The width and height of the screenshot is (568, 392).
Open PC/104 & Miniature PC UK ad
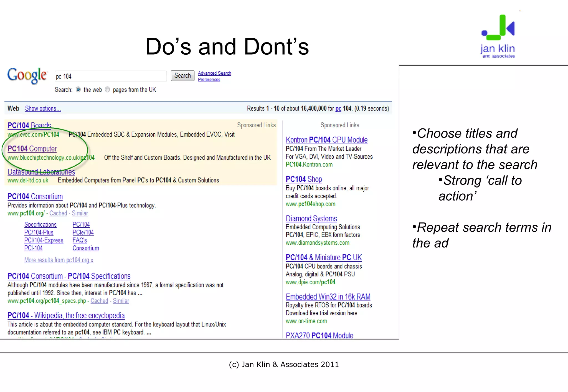(x=324, y=257)
